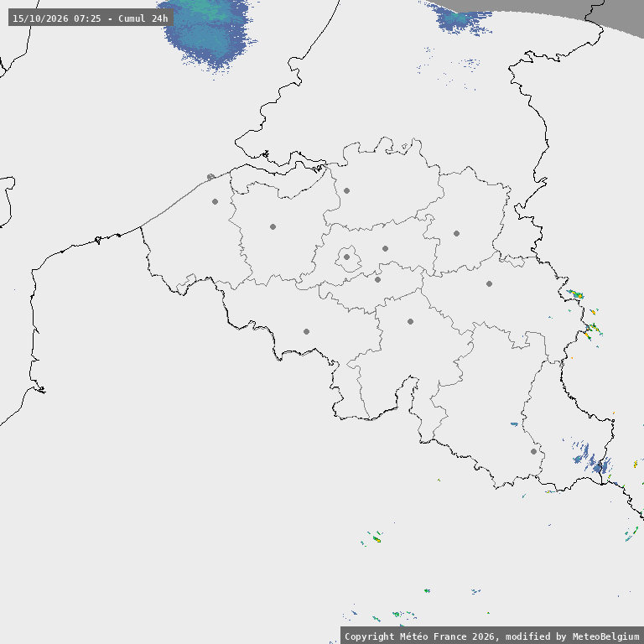Image resolution: width=644 pixels, height=644 pixels.
Task: Click the Wavre dot in Walloon Brabant
Action: click(378, 280)
